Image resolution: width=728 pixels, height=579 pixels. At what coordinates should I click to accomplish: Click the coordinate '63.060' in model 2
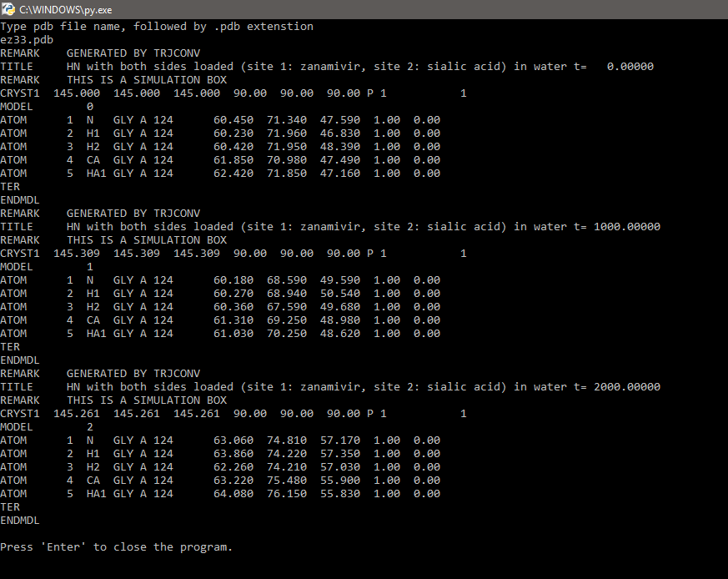[x=233, y=441]
